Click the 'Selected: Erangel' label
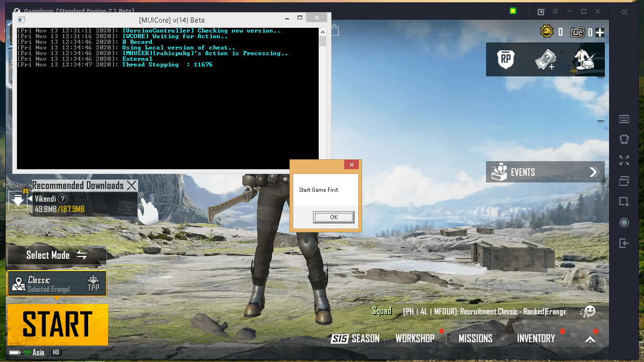The image size is (644, 362). tap(49, 289)
